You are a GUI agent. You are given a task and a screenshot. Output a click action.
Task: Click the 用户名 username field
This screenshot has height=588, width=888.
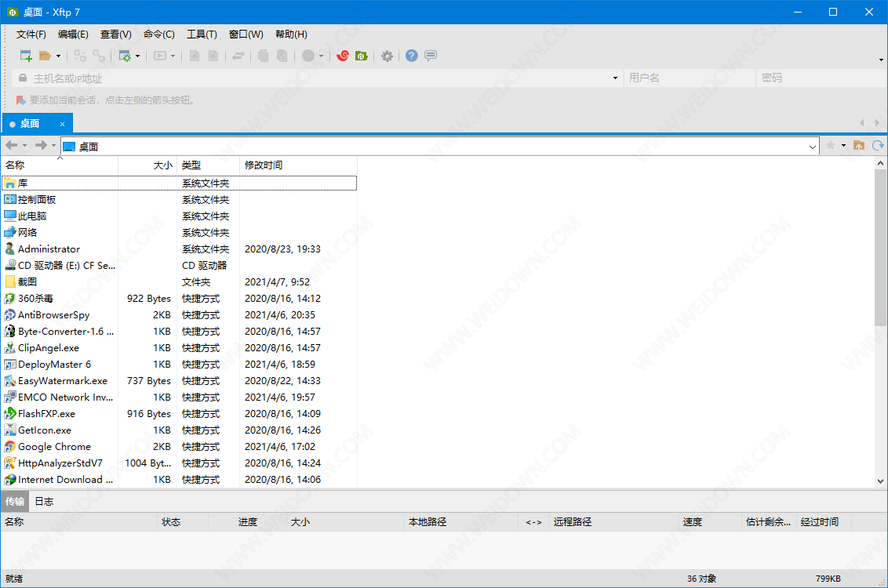690,78
